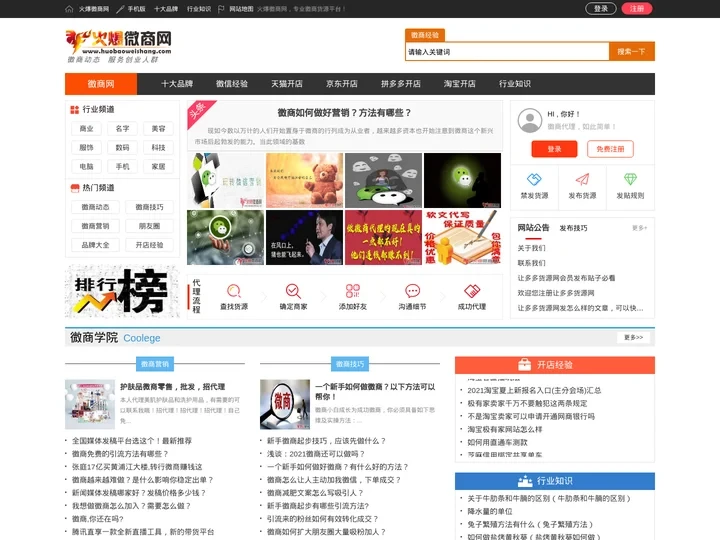Select the 微商经验 search tab
This screenshot has width=720, height=540.
coord(425,35)
